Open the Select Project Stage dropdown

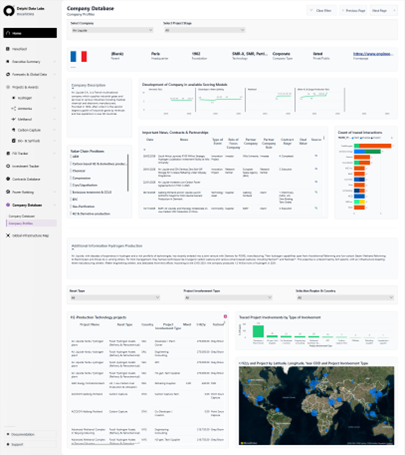205,30
